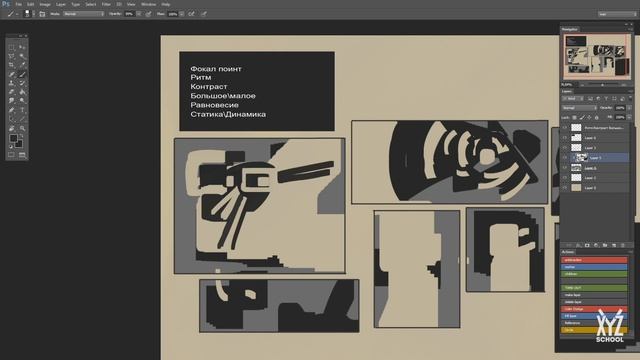Viewport: 640px width, 360px height.
Task: Open the Edit menu
Action: click(31, 4)
